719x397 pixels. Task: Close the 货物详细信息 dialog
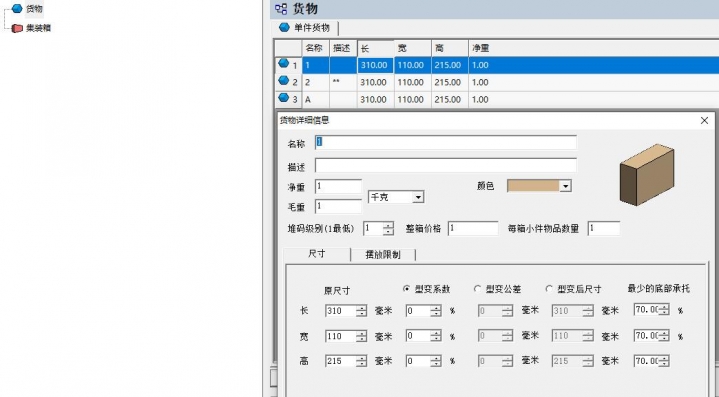[x=704, y=121]
